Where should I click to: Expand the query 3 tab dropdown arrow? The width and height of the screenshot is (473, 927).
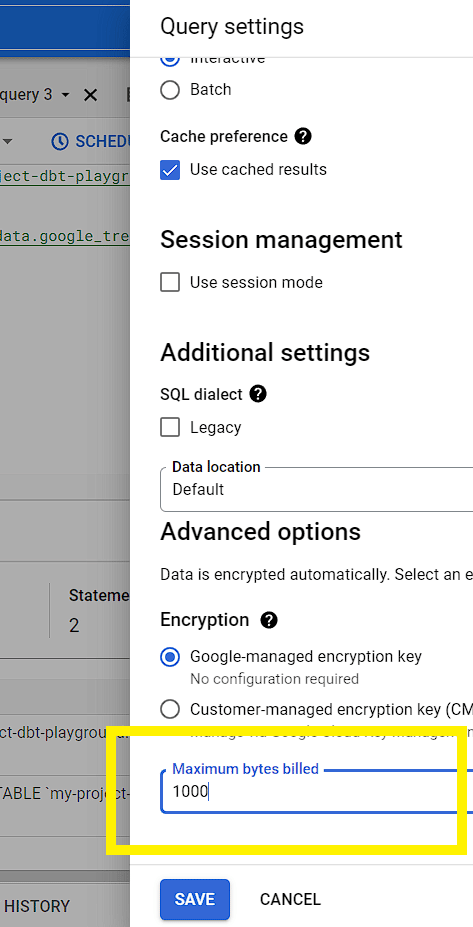(66, 95)
